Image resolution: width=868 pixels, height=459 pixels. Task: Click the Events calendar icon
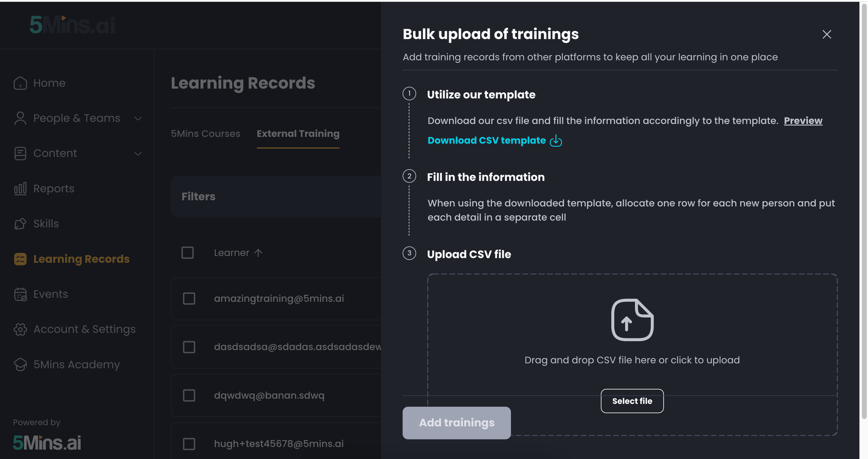20,294
